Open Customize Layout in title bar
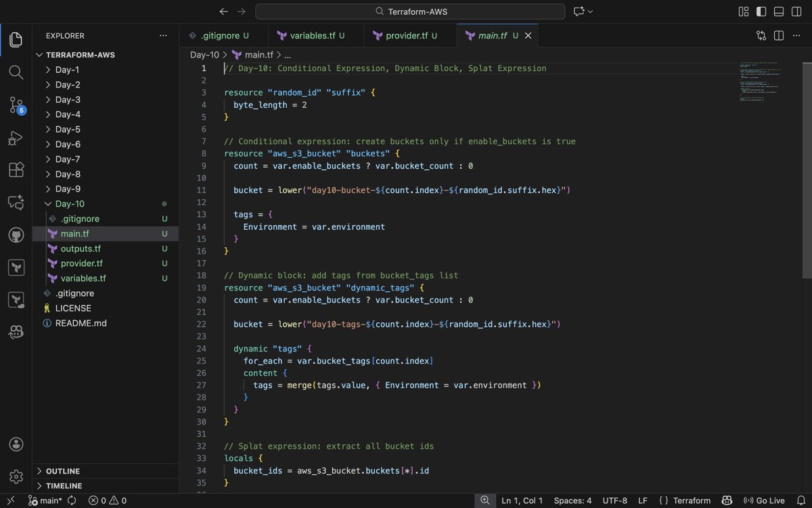 [744, 12]
